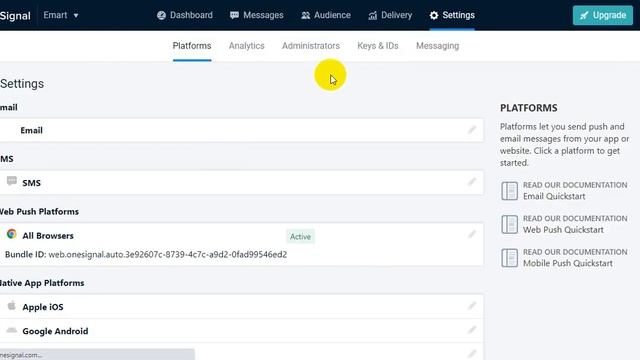
Task: Click the Dashboard gauge icon
Action: pyautogui.click(x=161, y=15)
